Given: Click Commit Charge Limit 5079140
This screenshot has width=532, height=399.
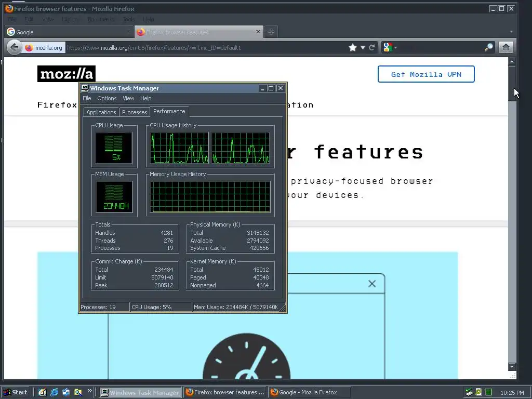Looking at the screenshot, I should pyautogui.click(x=162, y=277).
